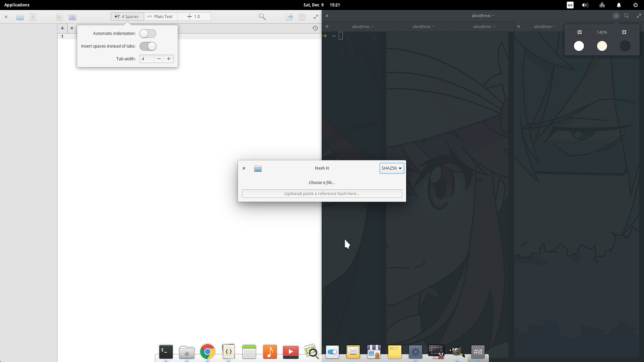Open the SHA256 hash type dropdown
This screenshot has height=362, width=644.
pyautogui.click(x=392, y=168)
